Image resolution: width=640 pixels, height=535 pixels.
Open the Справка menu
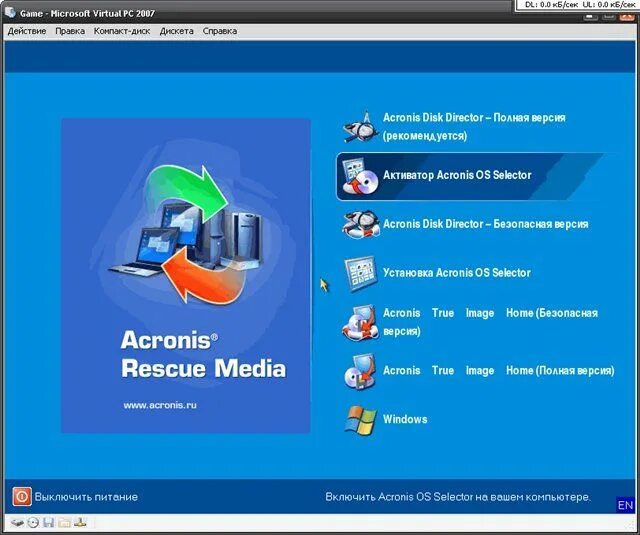coord(220,31)
